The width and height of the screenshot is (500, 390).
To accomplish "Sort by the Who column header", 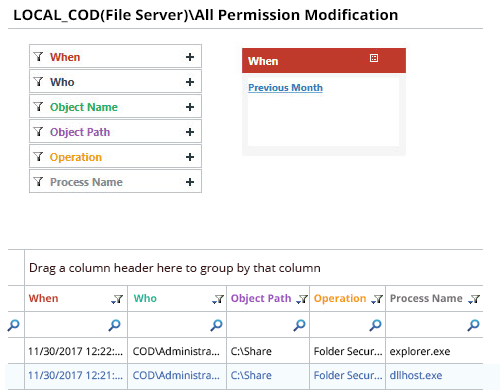I will point(145,298).
